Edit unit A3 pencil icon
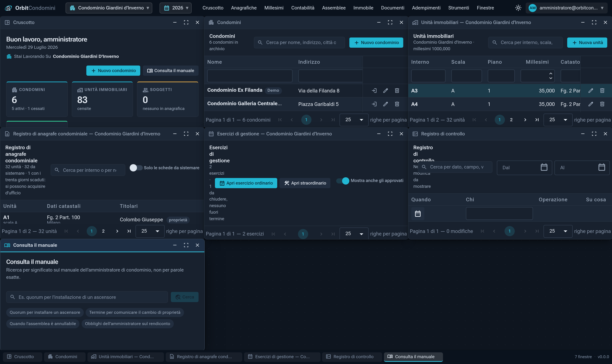Image resolution: width=612 pixels, height=364 pixels. tap(591, 90)
